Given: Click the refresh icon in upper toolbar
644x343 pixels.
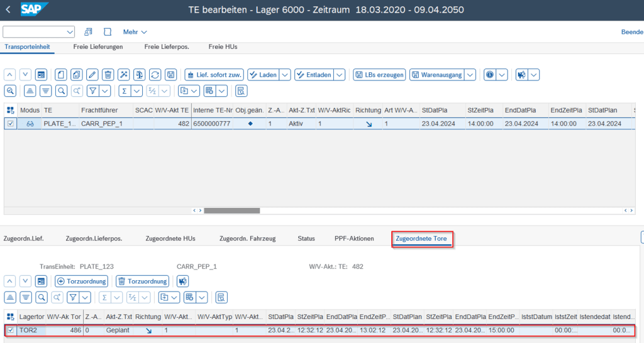Looking at the screenshot, I should click(x=155, y=75).
